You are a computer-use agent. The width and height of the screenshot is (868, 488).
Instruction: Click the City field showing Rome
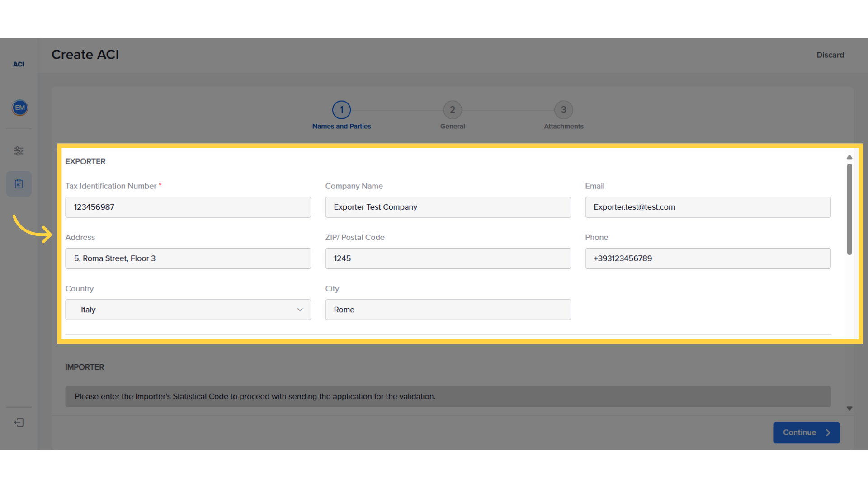pos(448,310)
